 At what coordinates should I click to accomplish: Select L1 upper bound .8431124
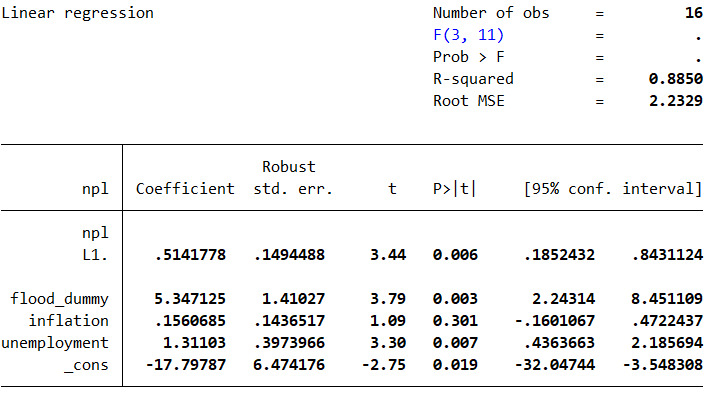667,255
